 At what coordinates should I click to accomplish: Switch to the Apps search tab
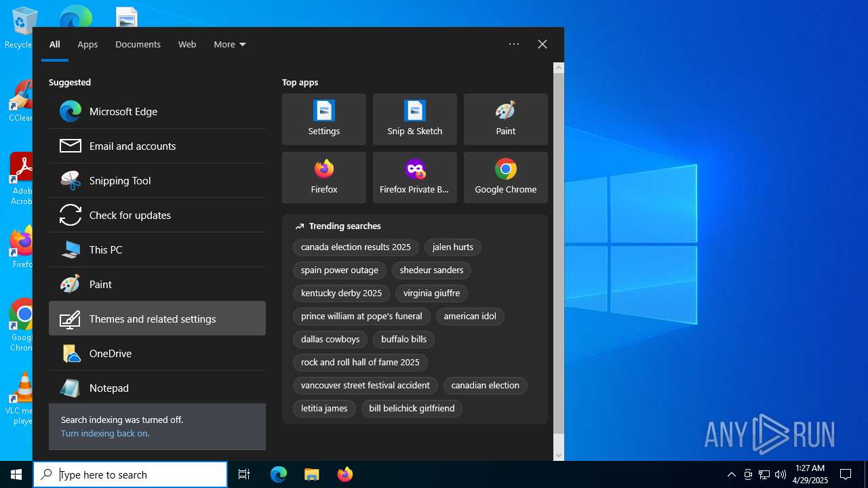(87, 44)
